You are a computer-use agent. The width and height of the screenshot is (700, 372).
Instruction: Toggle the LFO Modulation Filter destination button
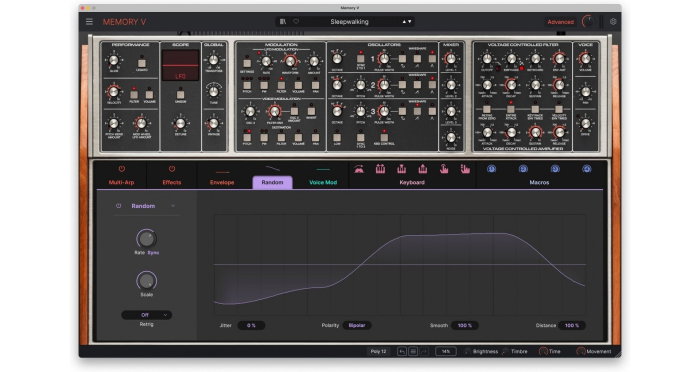tap(281, 85)
